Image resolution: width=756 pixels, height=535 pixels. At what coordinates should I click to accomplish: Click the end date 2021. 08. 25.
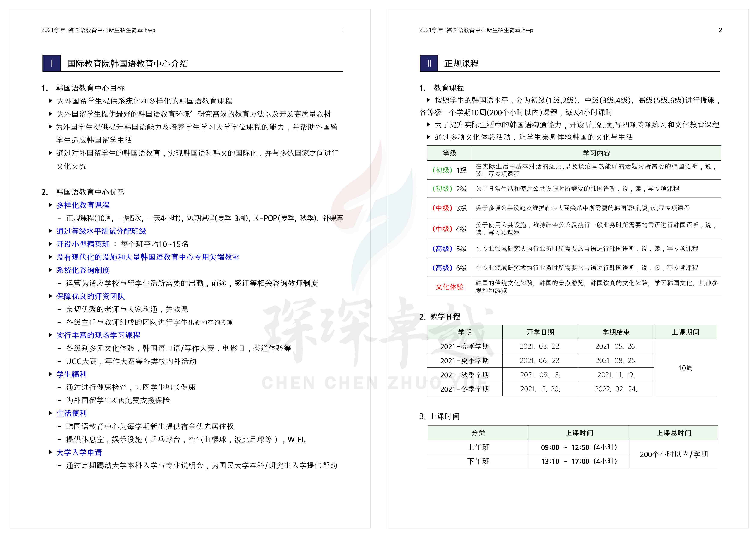(x=616, y=361)
